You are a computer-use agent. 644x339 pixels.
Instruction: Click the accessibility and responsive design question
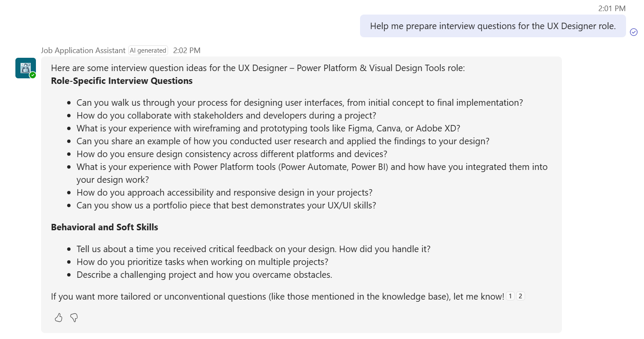225,193
